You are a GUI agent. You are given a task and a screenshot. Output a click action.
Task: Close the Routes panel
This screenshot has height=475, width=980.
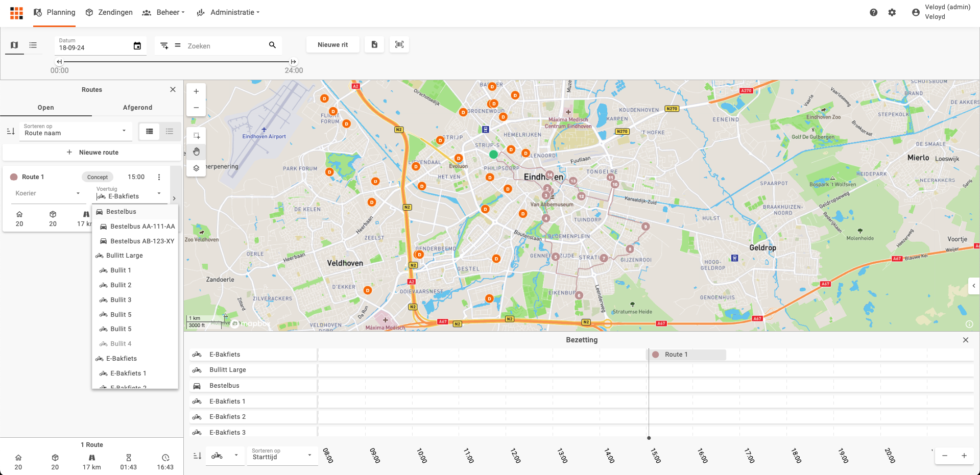[173, 89]
